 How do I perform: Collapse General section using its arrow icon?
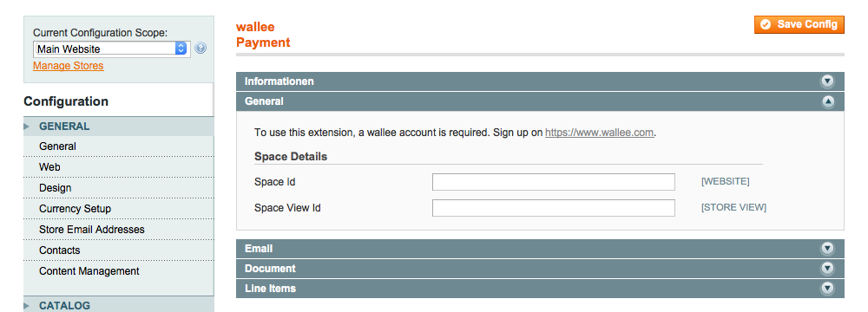click(x=827, y=101)
